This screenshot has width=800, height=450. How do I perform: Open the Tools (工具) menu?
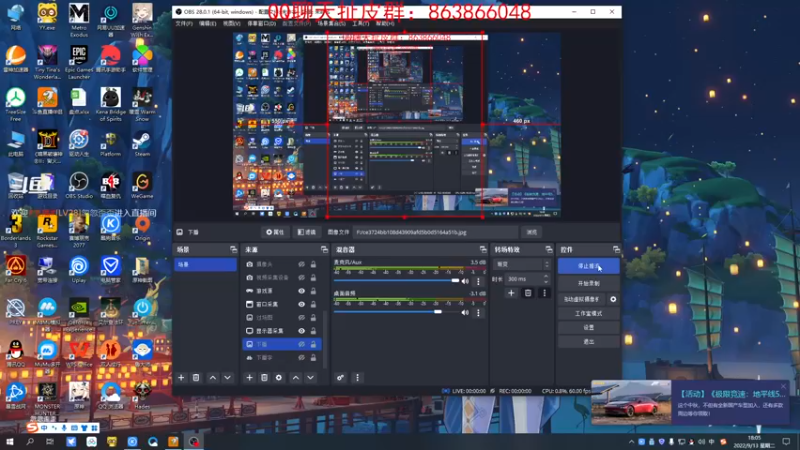[360, 23]
